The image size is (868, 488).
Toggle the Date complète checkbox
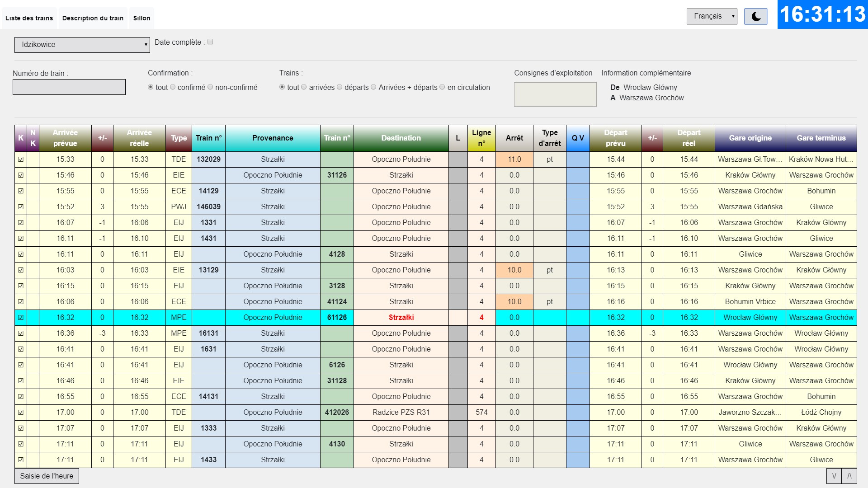pos(210,42)
